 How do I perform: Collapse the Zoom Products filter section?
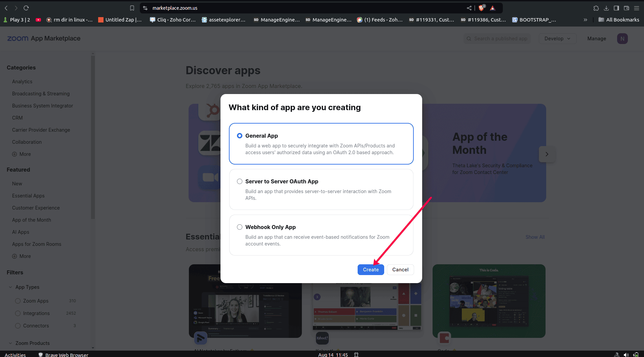click(10, 343)
